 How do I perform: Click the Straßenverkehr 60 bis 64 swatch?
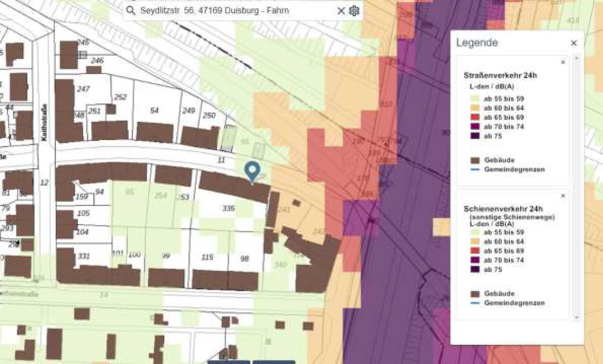pyautogui.click(x=475, y=108)
